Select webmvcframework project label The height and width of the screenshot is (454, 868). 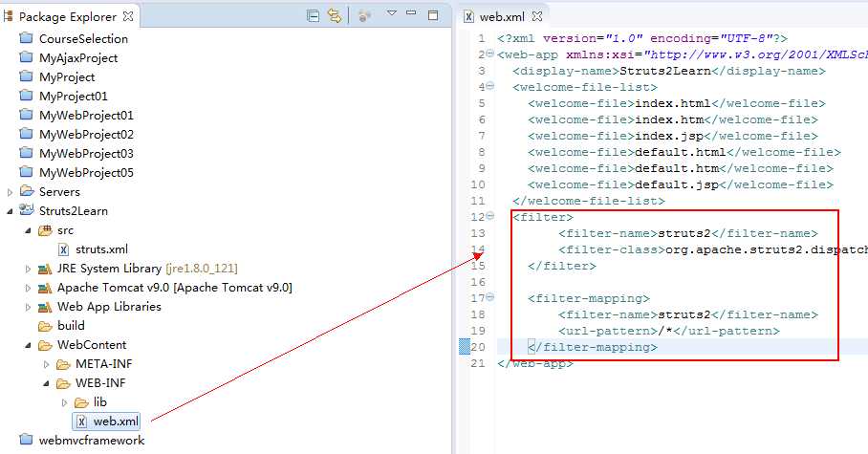click(92, 441)
